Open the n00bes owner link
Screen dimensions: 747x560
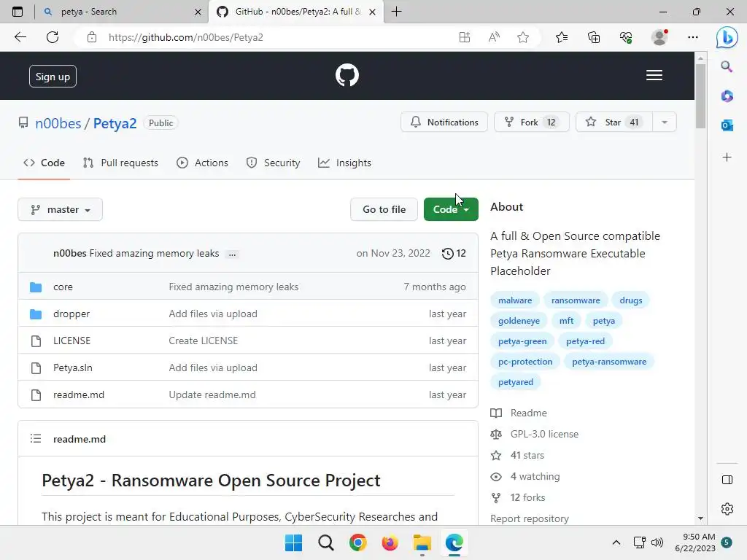click(58, 123)
